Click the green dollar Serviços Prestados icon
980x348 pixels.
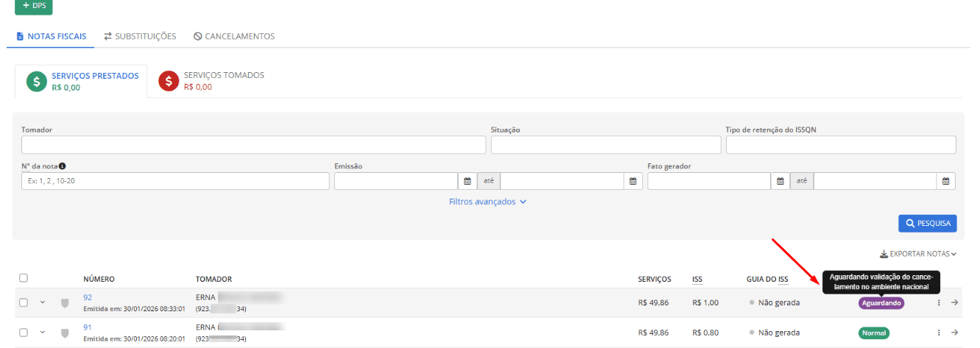(x=37, y=81)
